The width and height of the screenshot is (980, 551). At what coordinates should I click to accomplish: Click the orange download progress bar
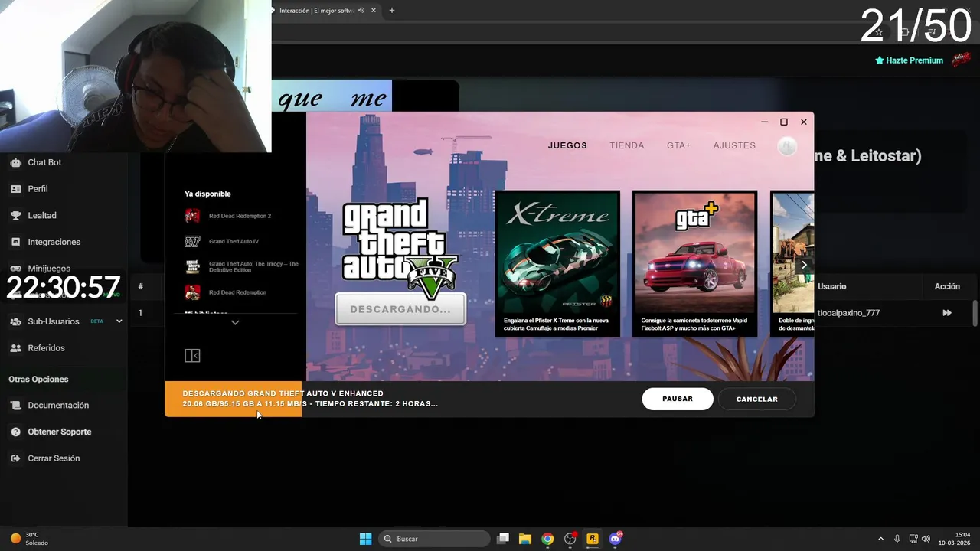[234, 399]
